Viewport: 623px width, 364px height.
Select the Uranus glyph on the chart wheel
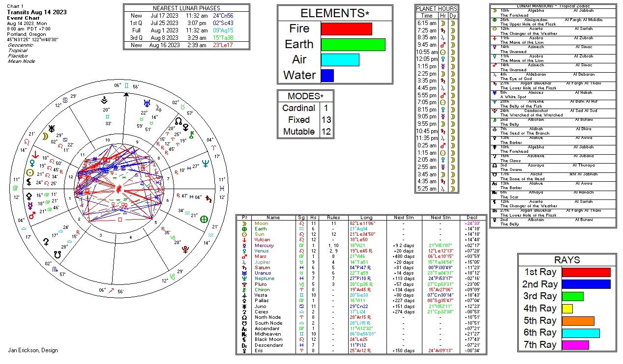tap(148, 103)
